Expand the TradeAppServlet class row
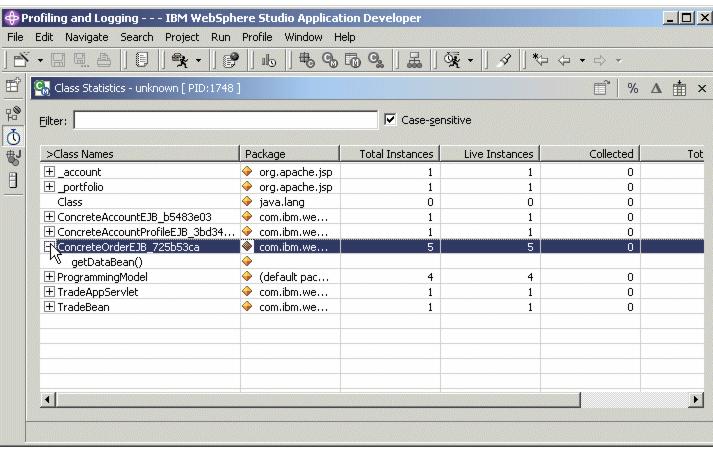 click(49, 291)
